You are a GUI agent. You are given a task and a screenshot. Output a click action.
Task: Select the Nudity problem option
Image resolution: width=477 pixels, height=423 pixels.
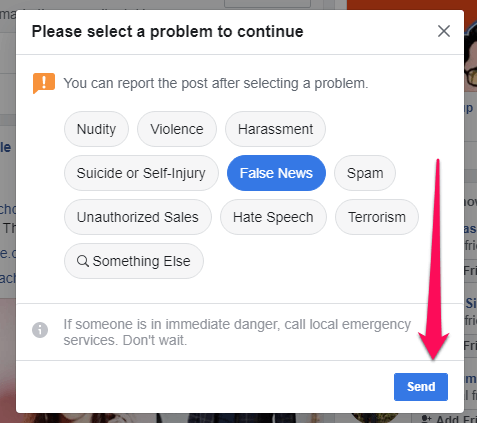96,129
